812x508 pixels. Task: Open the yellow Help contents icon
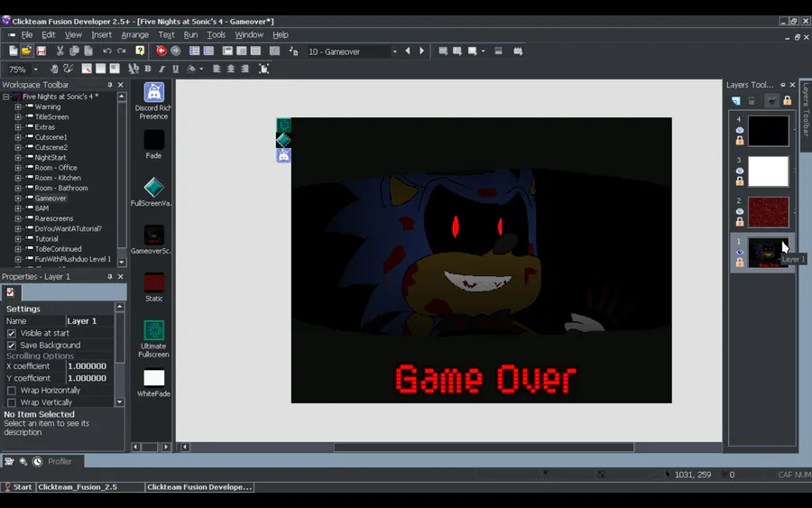[140, 51]
